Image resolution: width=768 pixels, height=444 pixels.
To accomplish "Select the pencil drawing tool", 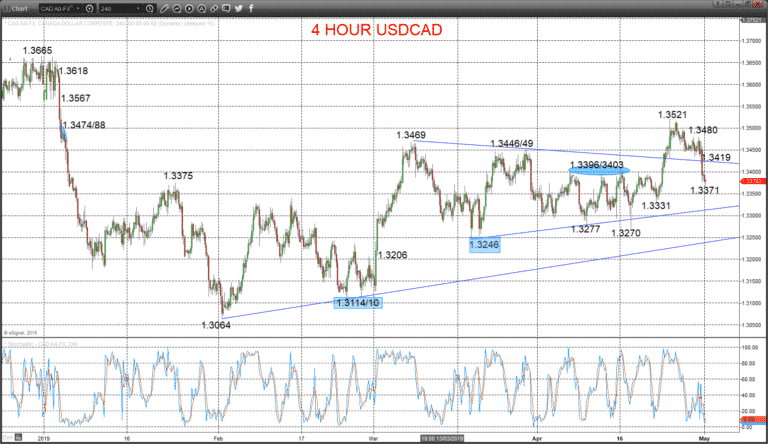I will click(165, 8).
